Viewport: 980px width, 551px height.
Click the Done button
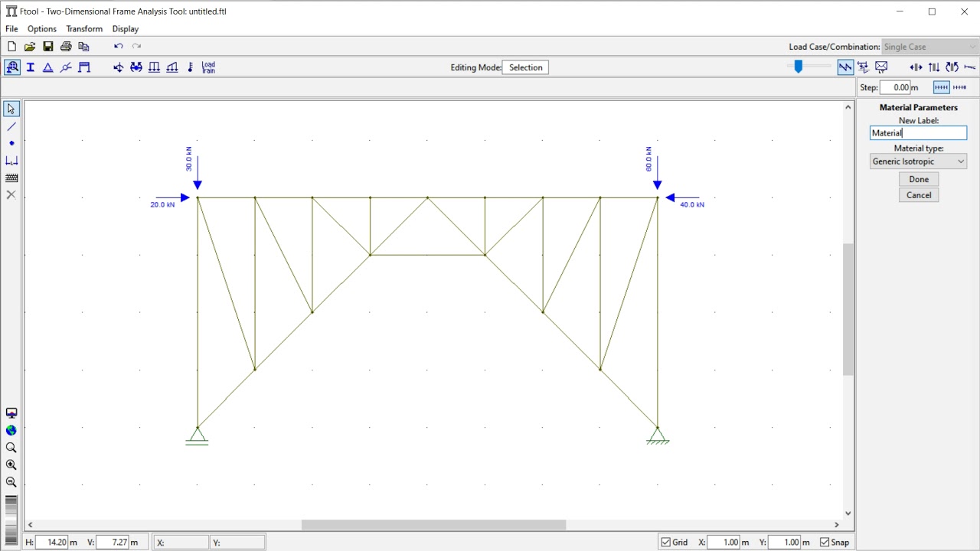[919, 179]
